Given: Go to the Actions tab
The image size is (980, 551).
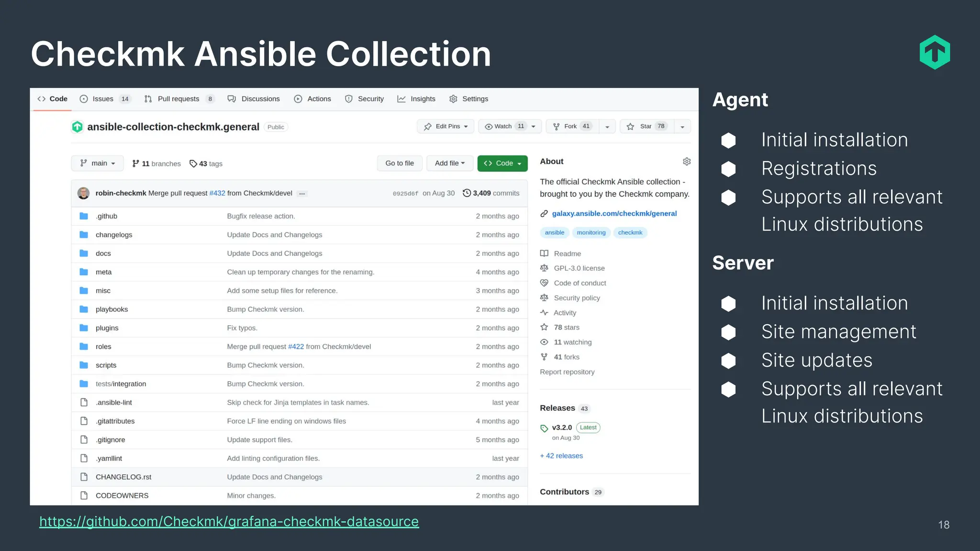Looking at the screenshot, I should 312,99.
